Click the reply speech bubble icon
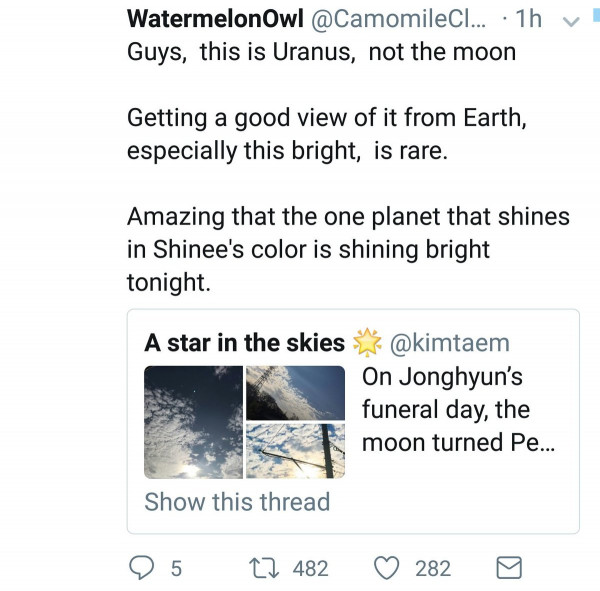This screenshot has width=600, height=591. [144, 568]
